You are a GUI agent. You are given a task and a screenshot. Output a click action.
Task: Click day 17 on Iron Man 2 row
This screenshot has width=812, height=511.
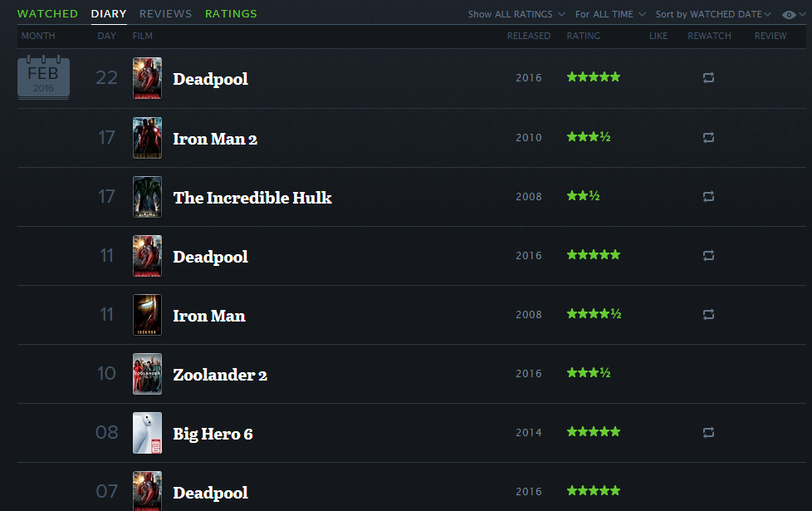click(106, 137)
